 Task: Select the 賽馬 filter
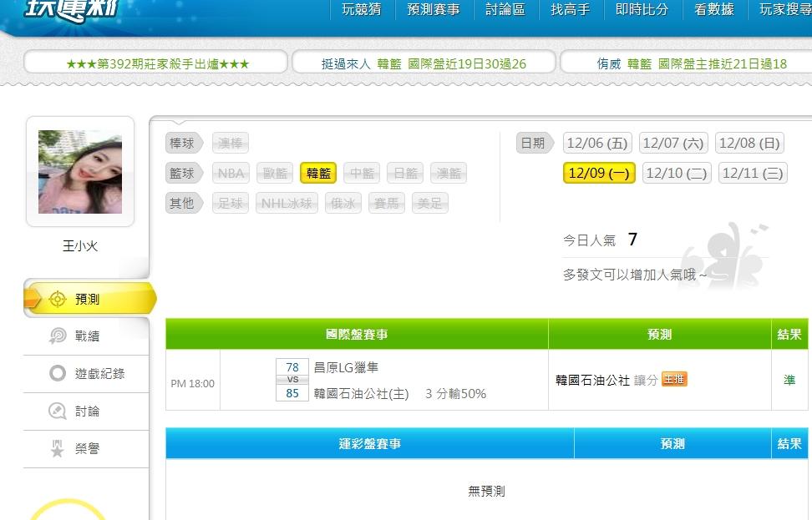(x=387, y=203)
